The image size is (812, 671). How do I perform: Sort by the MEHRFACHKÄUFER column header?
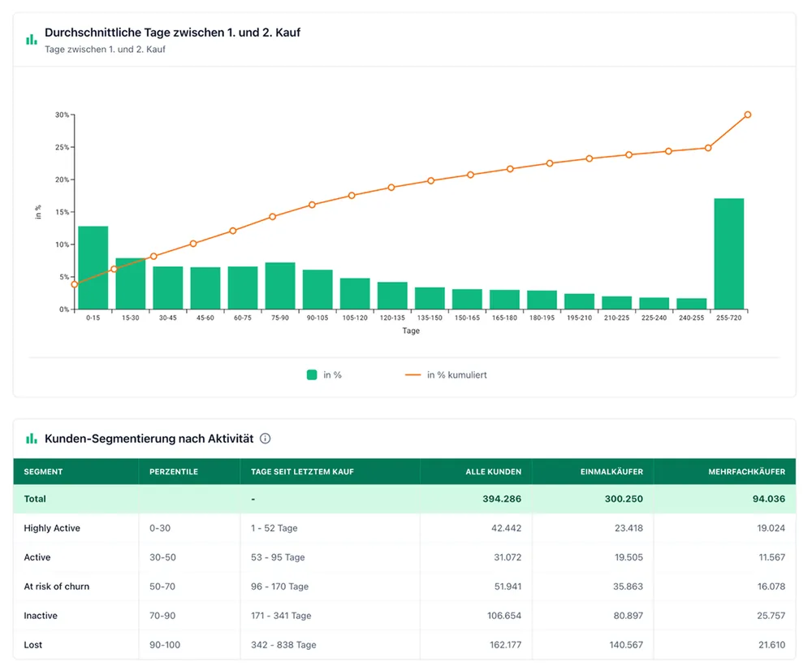(747, 471)
